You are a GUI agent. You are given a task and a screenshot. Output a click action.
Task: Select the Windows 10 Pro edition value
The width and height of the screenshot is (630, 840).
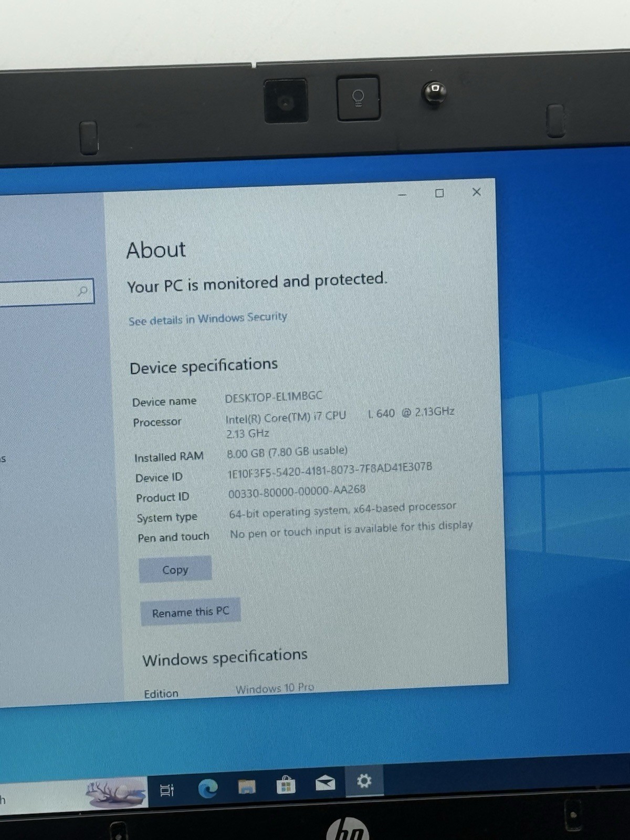pyautogui.click(x=275, y=688)
